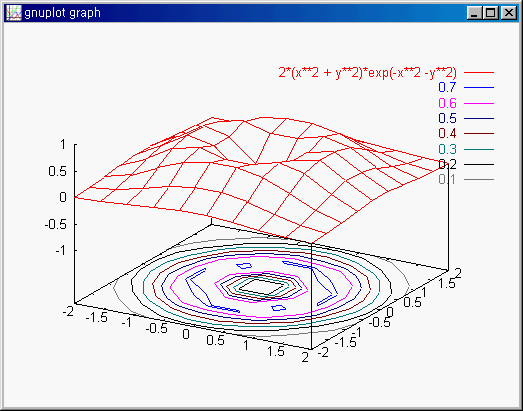Screen dimensions: 523x411
Task: Click the red function formula legend entry
Action: pyautogui.click(x=367, y=73)
